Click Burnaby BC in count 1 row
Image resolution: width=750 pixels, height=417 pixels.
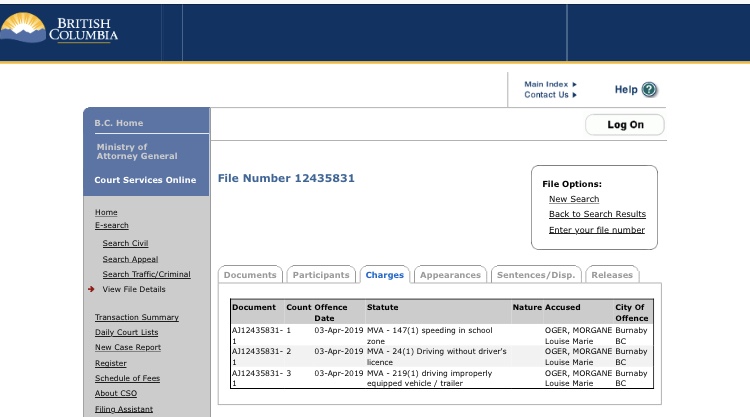[x=631, y=335]
